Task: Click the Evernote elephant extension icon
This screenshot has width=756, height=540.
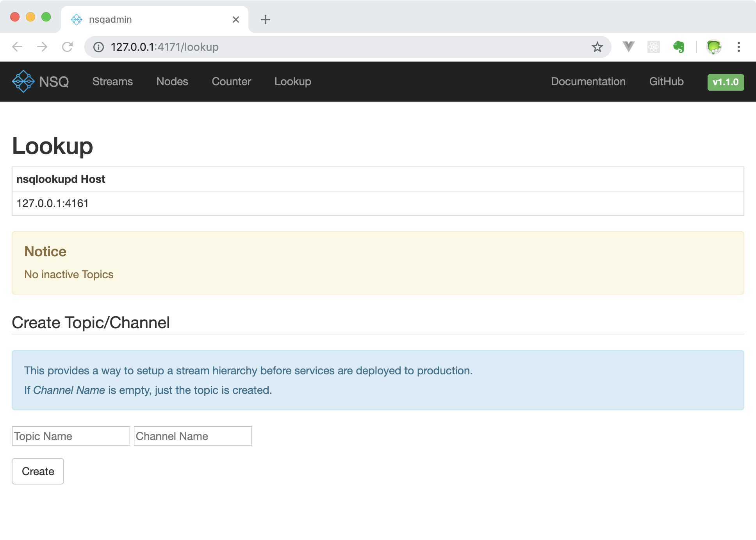Action: tap(679, 47)
